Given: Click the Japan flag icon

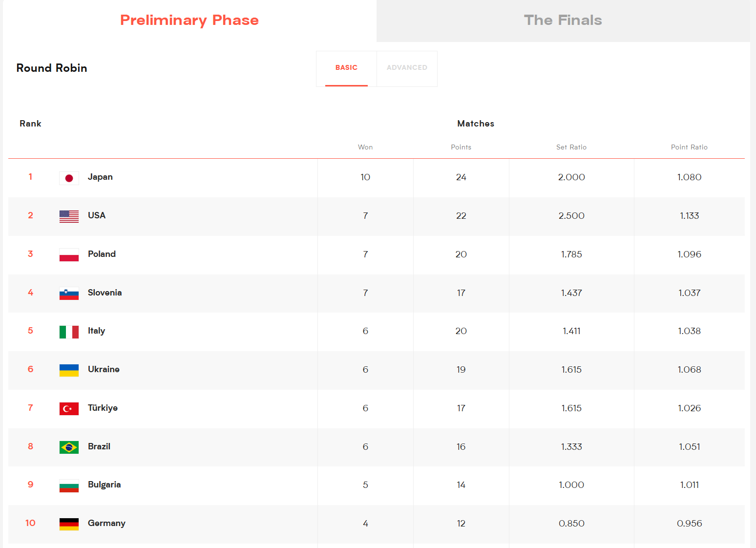Looking at the screenshot, I should pos(69,178).
